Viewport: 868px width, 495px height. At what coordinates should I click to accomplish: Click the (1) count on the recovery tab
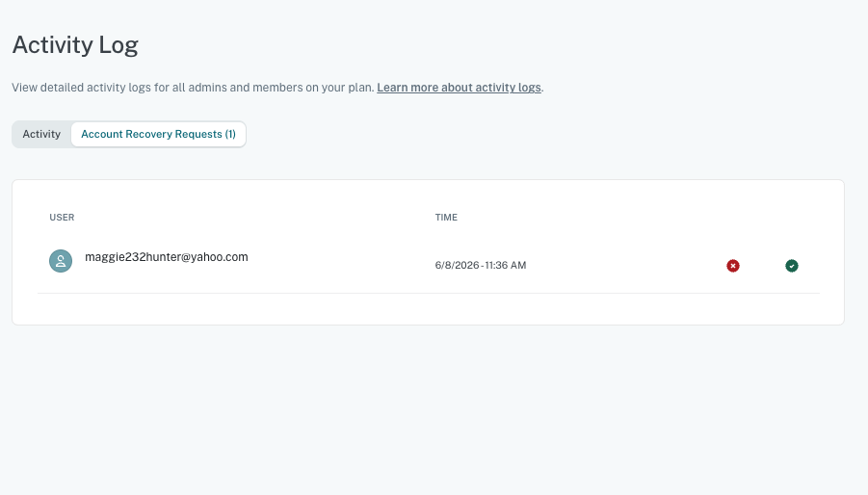[x=230, y=135]
